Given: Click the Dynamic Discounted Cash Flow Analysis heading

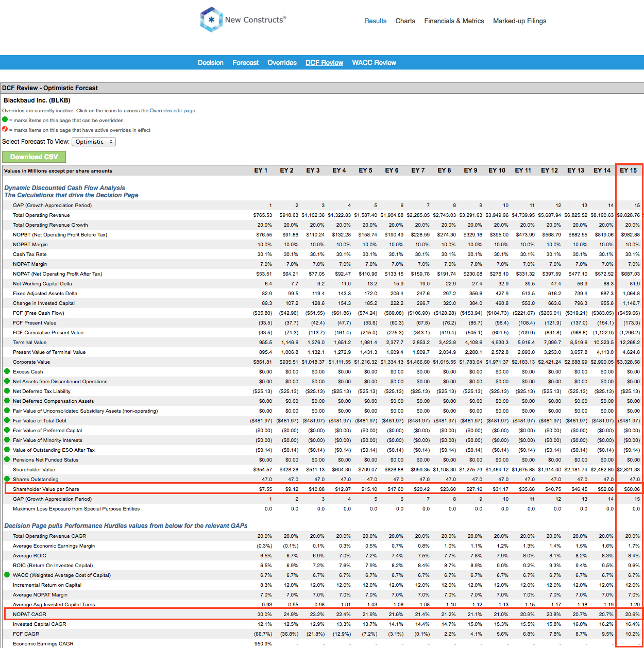Looking at the screenshot, I should click(64, 188).
